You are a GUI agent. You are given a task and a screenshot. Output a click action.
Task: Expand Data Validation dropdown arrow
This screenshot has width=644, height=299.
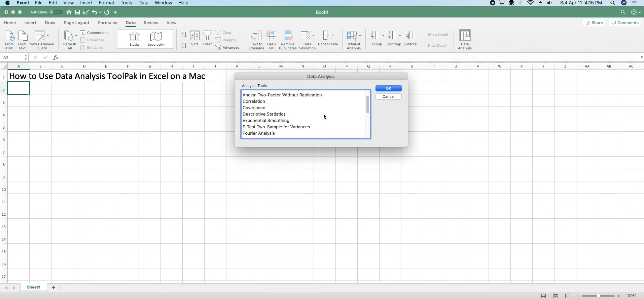click(x=314, y=35)
